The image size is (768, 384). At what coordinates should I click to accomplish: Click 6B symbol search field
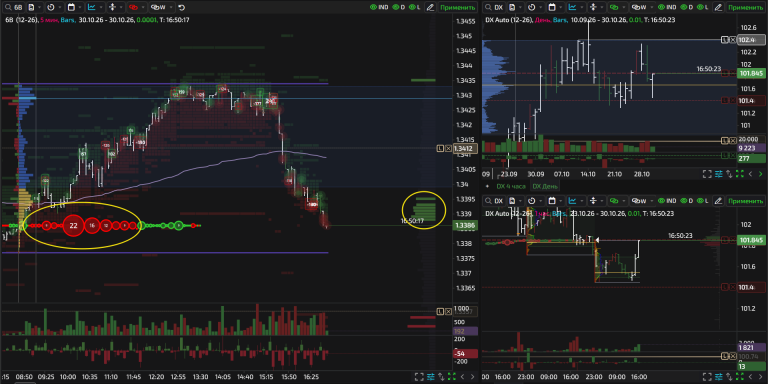14,7
